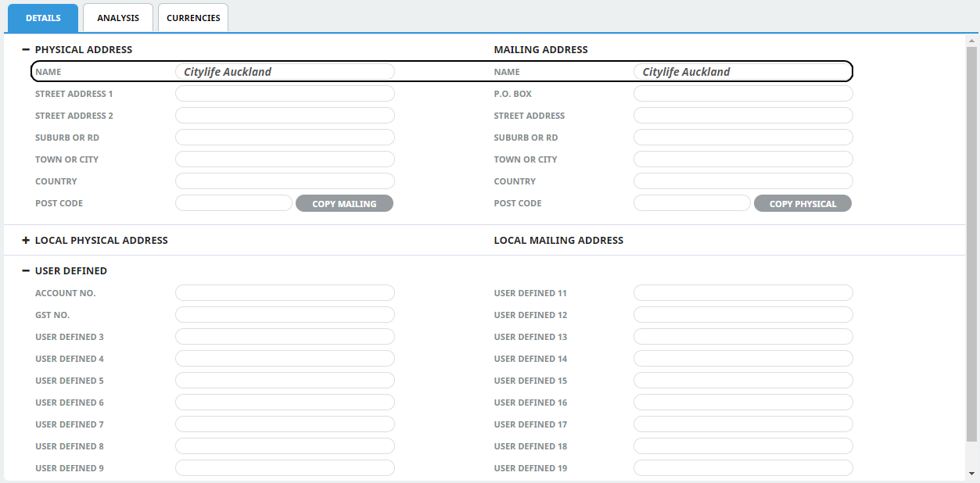Expand the Local Physical Address section
Screen dimensions: 980x483
pyautogui.click(x=26, y=241)
